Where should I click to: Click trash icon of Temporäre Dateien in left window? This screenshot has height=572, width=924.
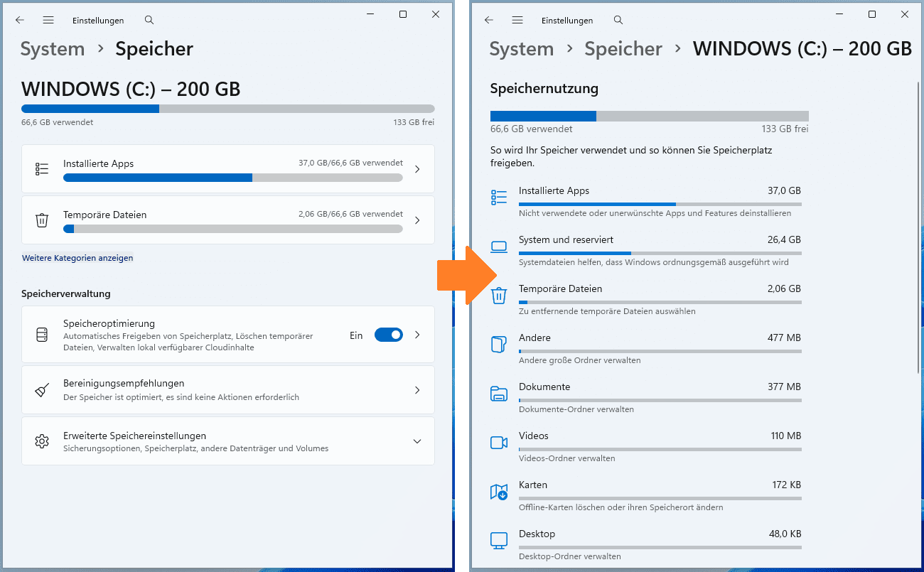pos(42,220)
